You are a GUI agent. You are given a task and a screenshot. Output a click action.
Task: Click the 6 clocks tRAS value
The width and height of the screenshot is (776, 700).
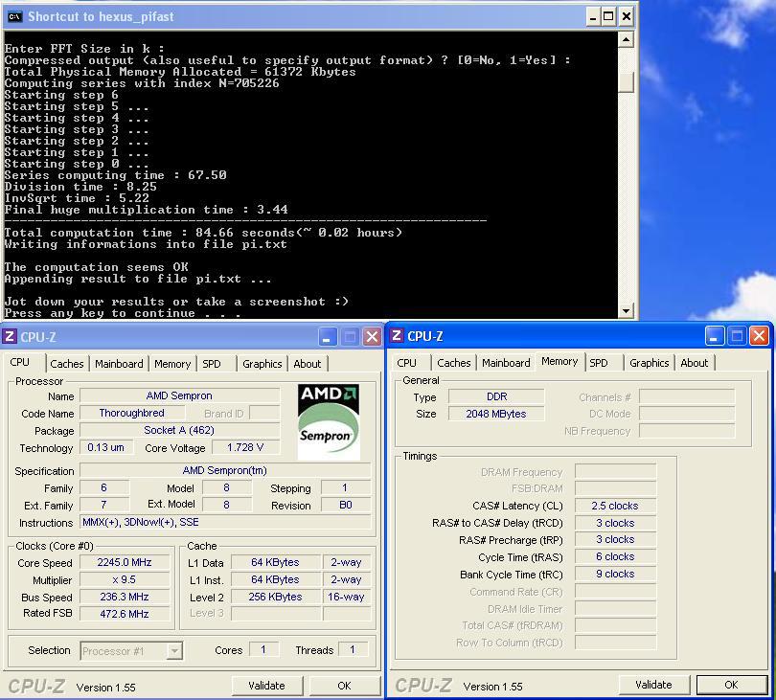click(615, 556)
